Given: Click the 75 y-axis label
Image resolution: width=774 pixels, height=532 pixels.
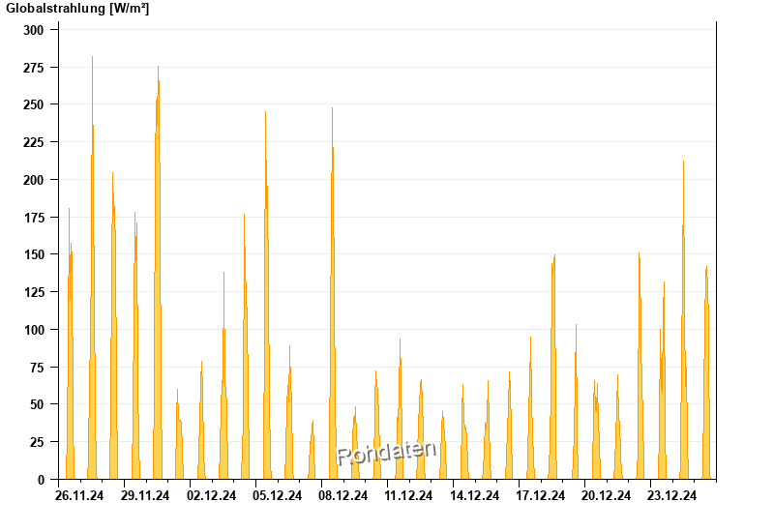Looking at the screenshot, I should click(37, 368).
